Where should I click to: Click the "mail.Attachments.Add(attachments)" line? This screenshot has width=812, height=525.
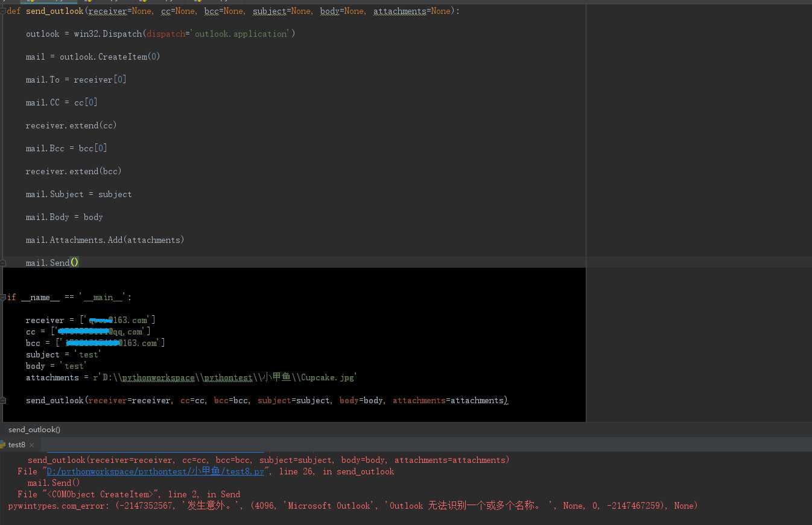click(x=105, y=240)
